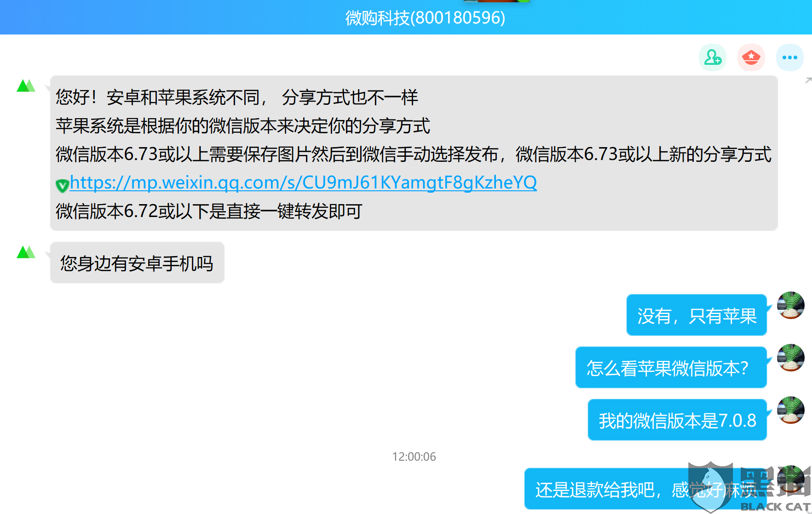Image resolution: width=812 pixels, height=514 pixels.
Task: Select the 我的微信版本是7.0.8 message bubble
Action: click(676, 420)
